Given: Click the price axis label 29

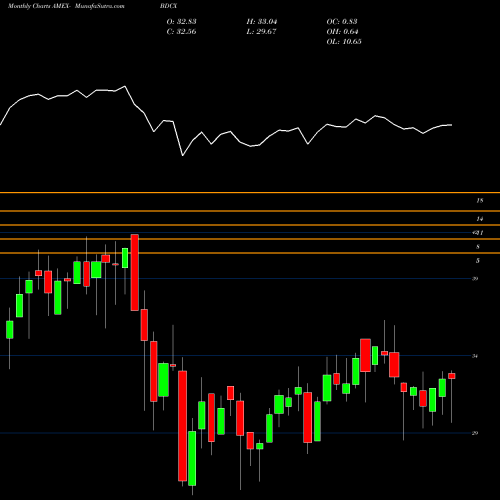Looking at the screenshot, I should tap(475, 433).
